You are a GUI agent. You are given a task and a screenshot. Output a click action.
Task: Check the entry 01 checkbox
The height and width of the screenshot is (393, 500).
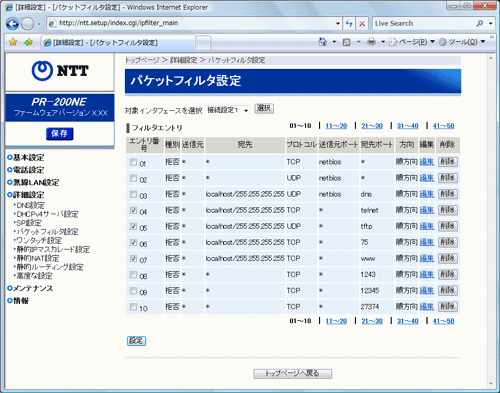(133, 162)
